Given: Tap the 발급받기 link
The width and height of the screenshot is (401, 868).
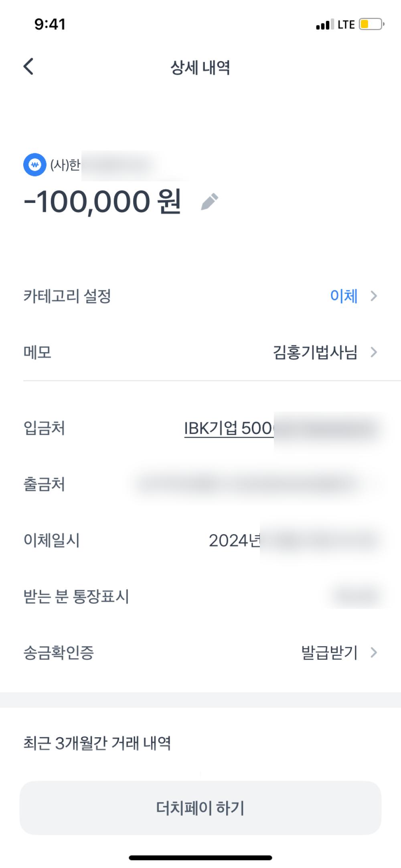Looking at the screenshot, I should point(329,653).
